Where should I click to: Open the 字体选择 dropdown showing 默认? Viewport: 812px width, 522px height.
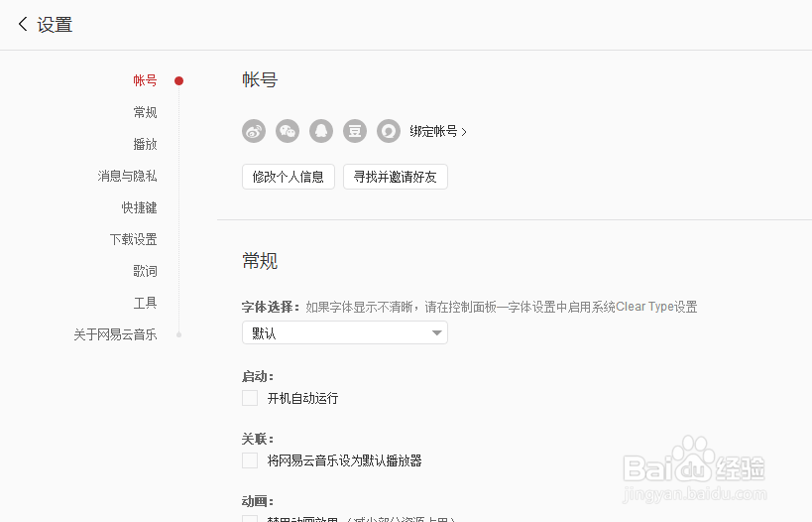[x=345, y=332]
